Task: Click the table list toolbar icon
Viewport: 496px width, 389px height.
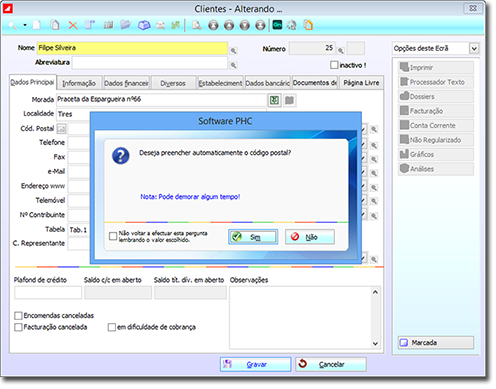Action: (x=108, y=25)
